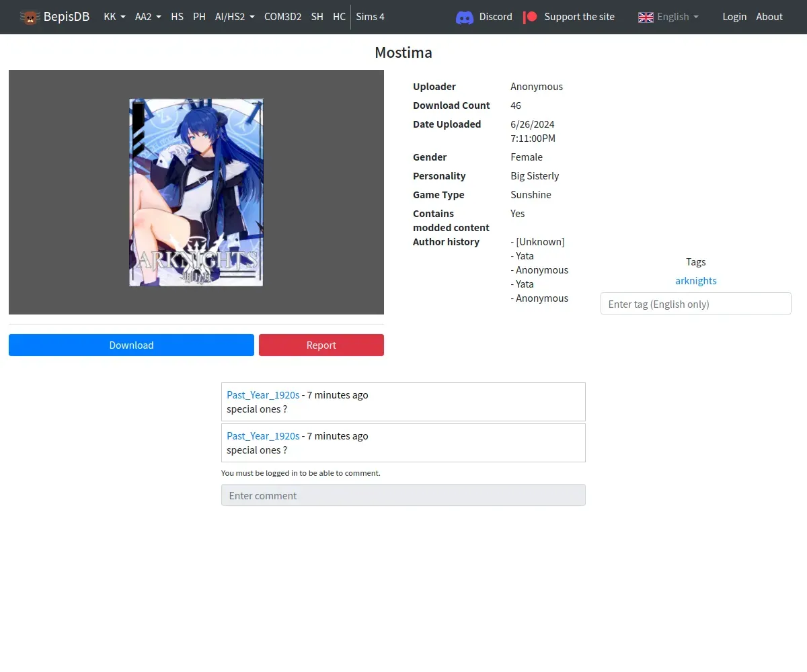Click the Female gender value
This screenshot has height=672, width=807.
(x=527, y=157)
